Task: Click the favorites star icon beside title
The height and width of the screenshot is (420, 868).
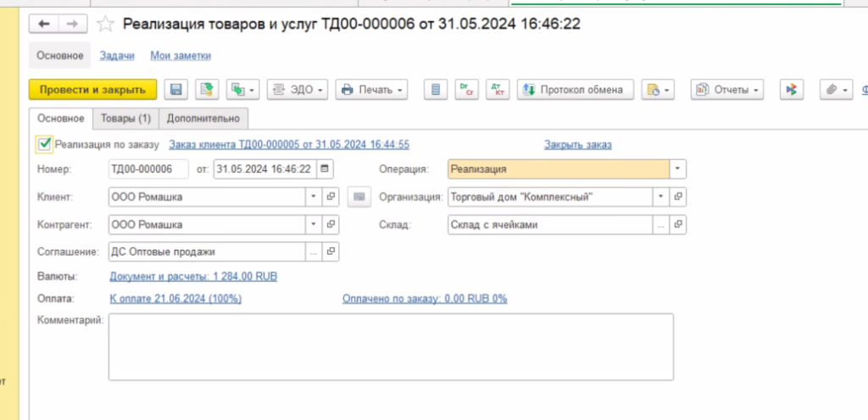Action: [x=106, y=25]
